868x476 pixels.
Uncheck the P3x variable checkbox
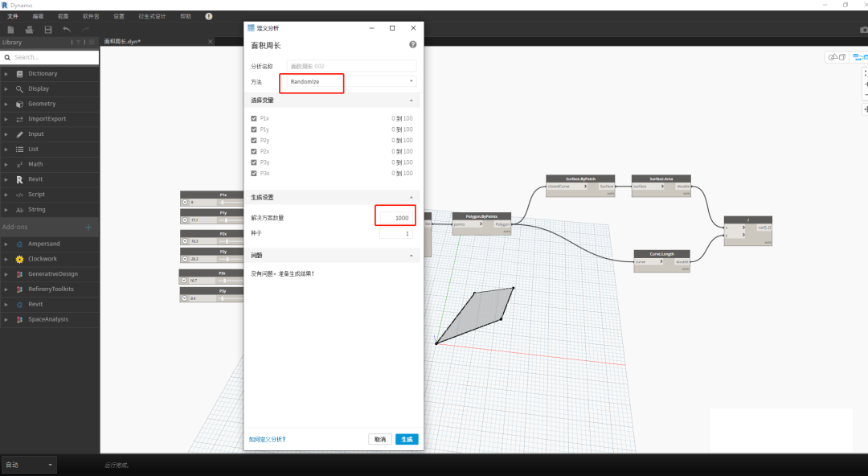point(253,174)
